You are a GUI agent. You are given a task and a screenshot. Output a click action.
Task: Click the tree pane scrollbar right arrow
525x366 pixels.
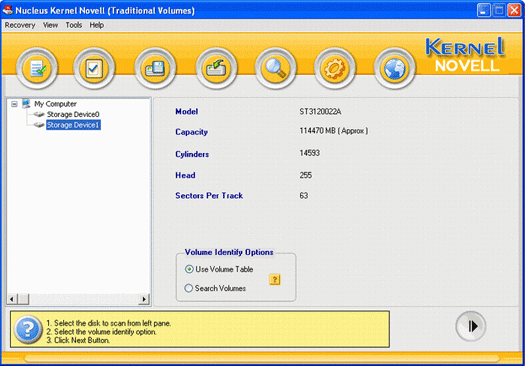pos(144,299)
